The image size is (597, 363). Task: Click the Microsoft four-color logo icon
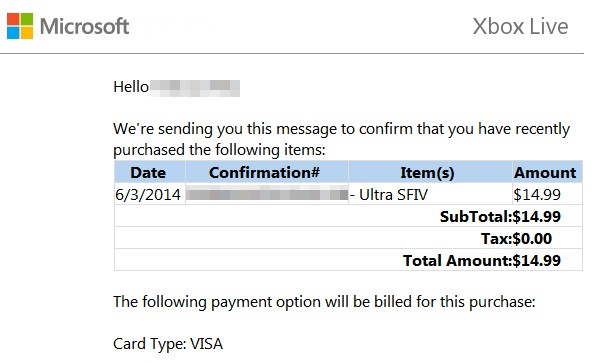coord(20,26)
